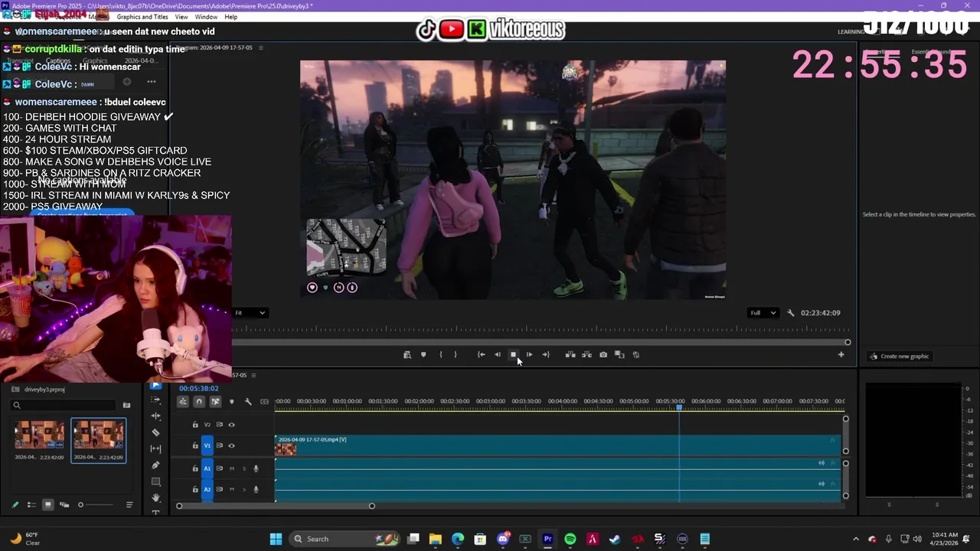The height and width of the screenshot is (551, 980).
Task: Go to Out point
Action: click(546, 354)
